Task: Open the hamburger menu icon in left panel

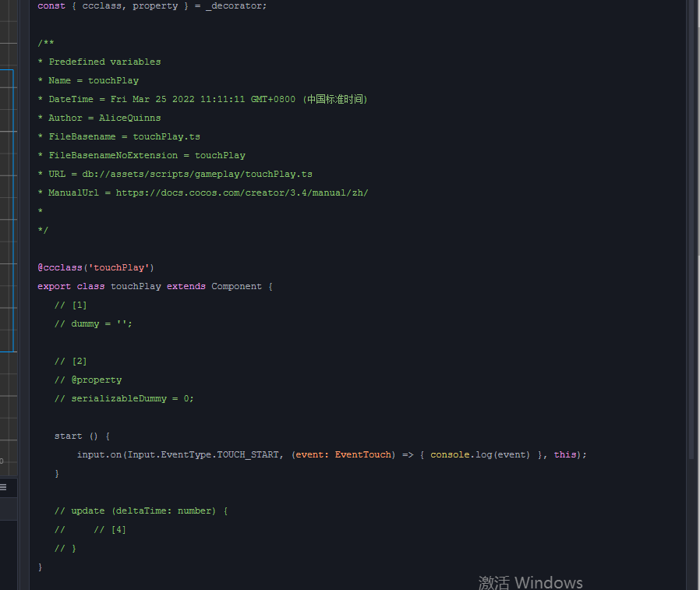Action: coord(3,487)
